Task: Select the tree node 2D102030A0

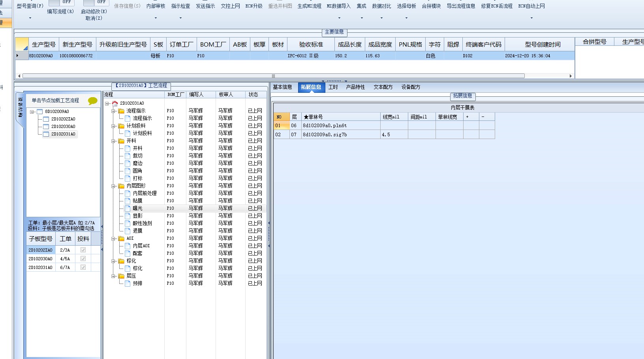Action: 63,127
